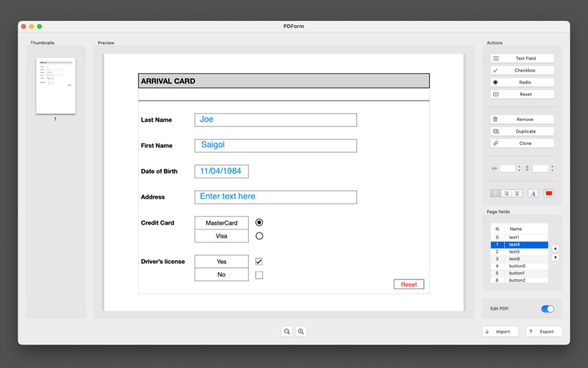588x368 pixels.
Task: Select the button1 row in Page fields
Action: pos(519,273)
